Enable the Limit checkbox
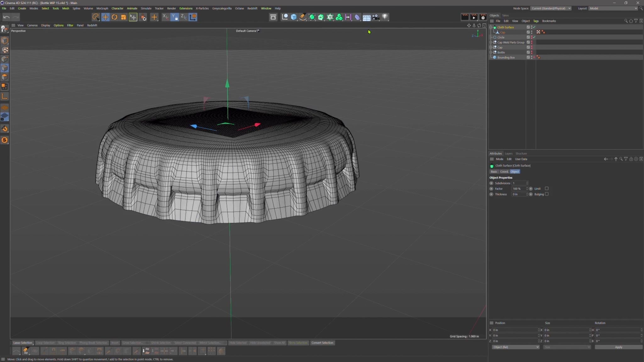The width and height of the screenshot is (644, 362). (x=547, y=189)
